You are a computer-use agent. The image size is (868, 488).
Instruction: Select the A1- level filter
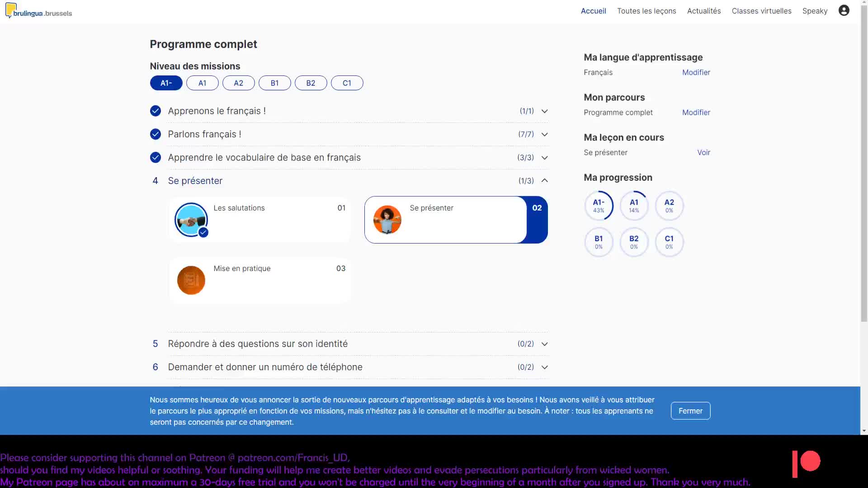tap(166, 83)
